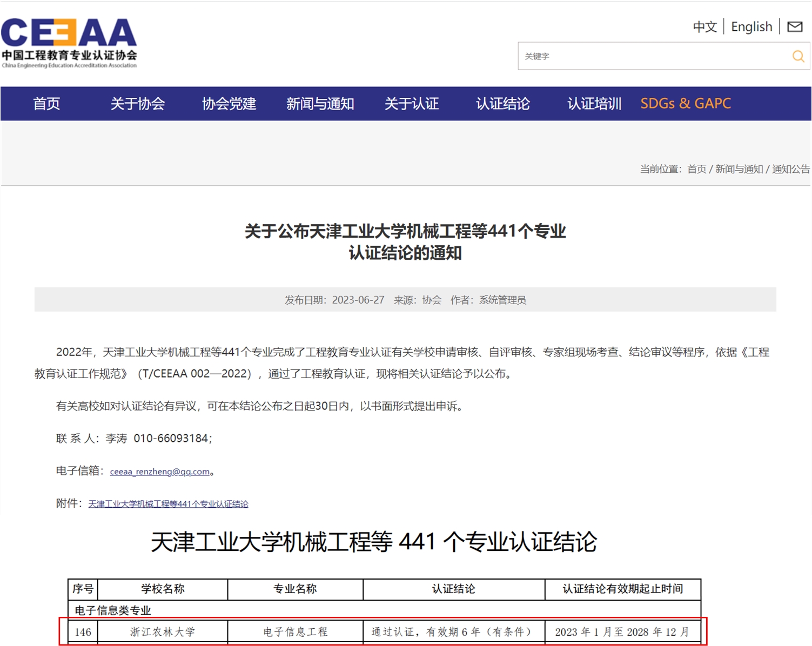This screenshot has height=646, width=812.
Task: Go to the 关于认证 menu
Action: point(411,104)
